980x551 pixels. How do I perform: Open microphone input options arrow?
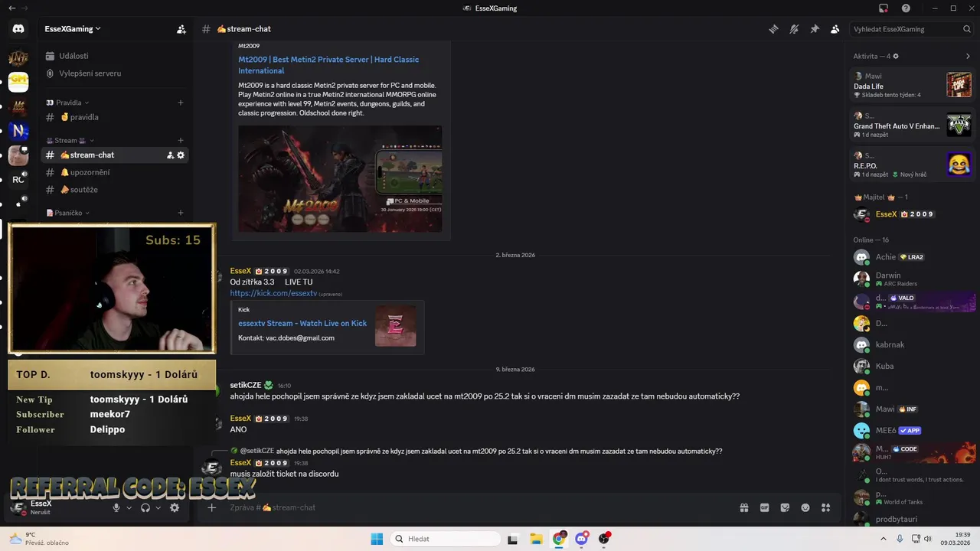pyautogui.click(x=129, y=507)
